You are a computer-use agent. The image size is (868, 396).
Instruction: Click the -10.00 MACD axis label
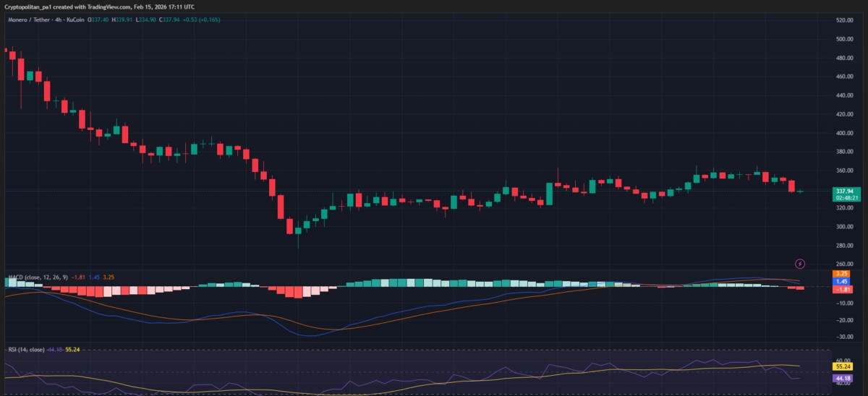pos(844,304)
